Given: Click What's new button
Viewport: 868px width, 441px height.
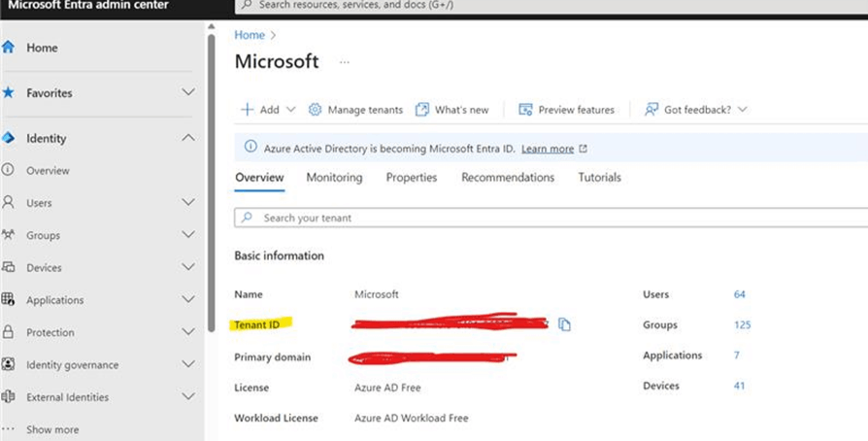Looking at the screenshot, I should [x=452, y=110].
